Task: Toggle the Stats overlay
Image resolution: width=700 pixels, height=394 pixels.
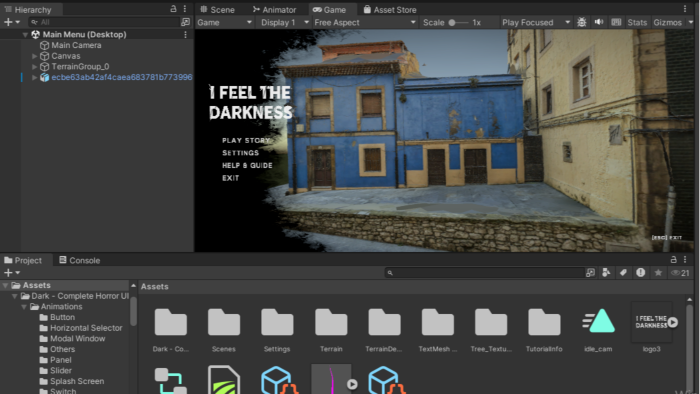Action: click(x=637, y=22)
